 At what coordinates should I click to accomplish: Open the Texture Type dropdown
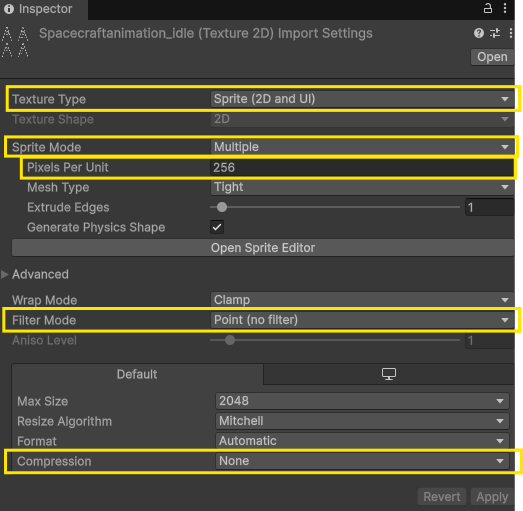pos(362,99)
